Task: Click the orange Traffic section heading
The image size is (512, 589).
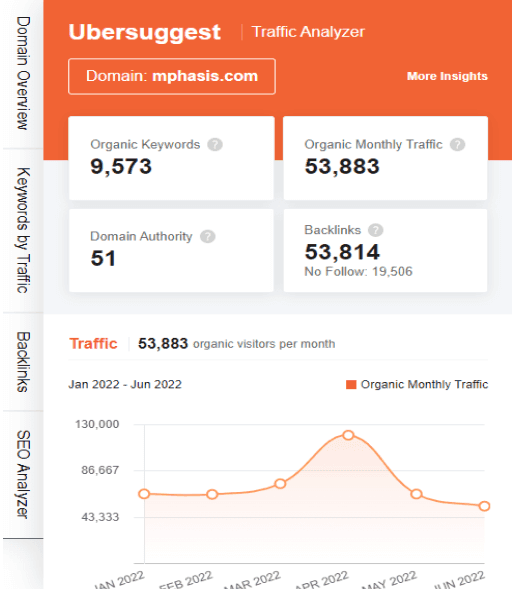Action: (x=93, y=344)
